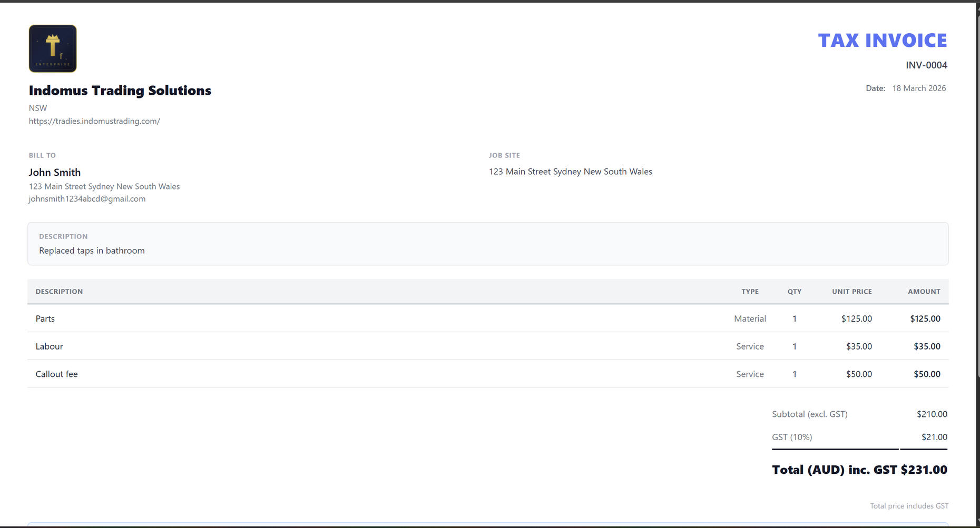The height and width of the screenshot is (528, 980).
Task: Click the Amount column header
Action: [924, 292]
